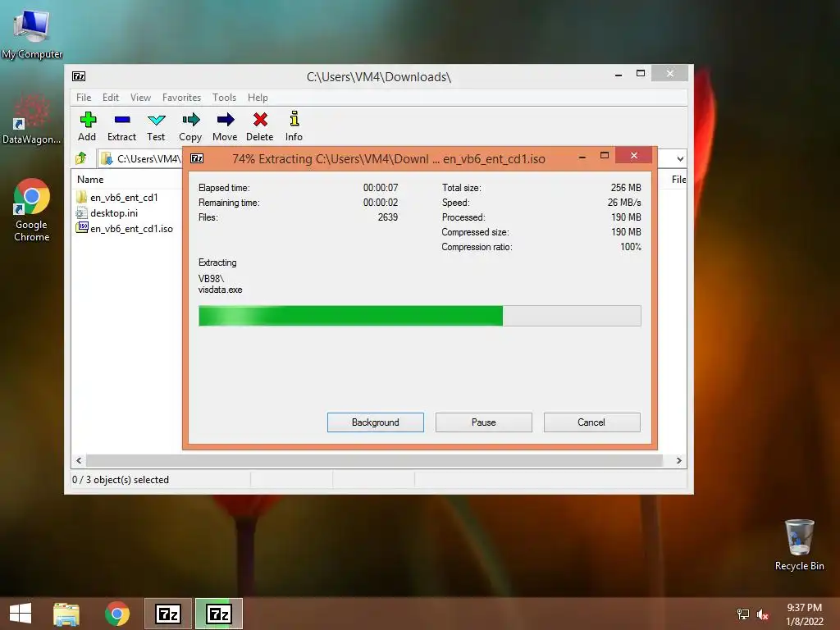This screenshot has width=840, height=630.
Task: Click the Copy toolbar icon
Action: [x=190, y=120]
